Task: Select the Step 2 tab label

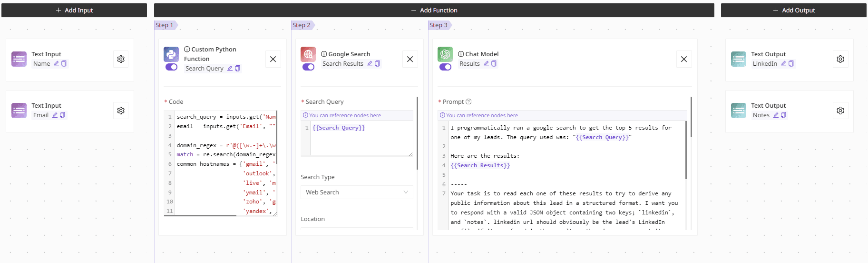Action: [x=302, y=25]
